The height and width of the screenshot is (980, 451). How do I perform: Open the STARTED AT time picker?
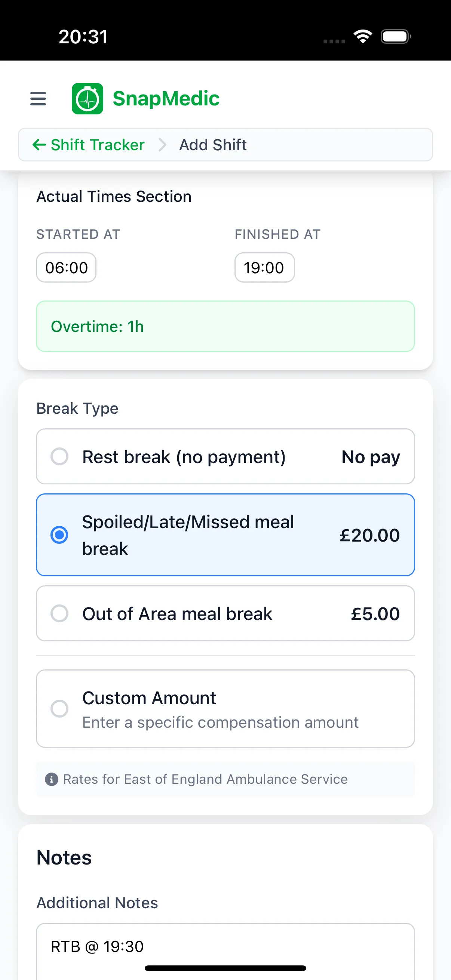click(66, 268)
